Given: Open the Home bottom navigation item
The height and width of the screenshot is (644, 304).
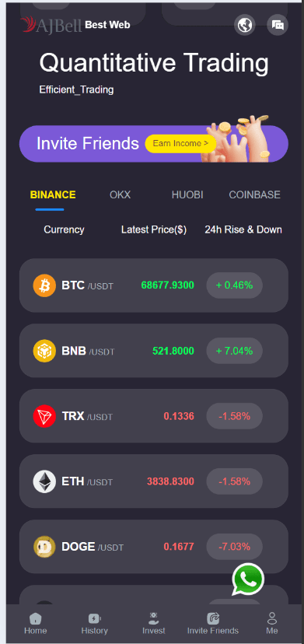Looking at the screenshot, I should (x=35, y=624).
